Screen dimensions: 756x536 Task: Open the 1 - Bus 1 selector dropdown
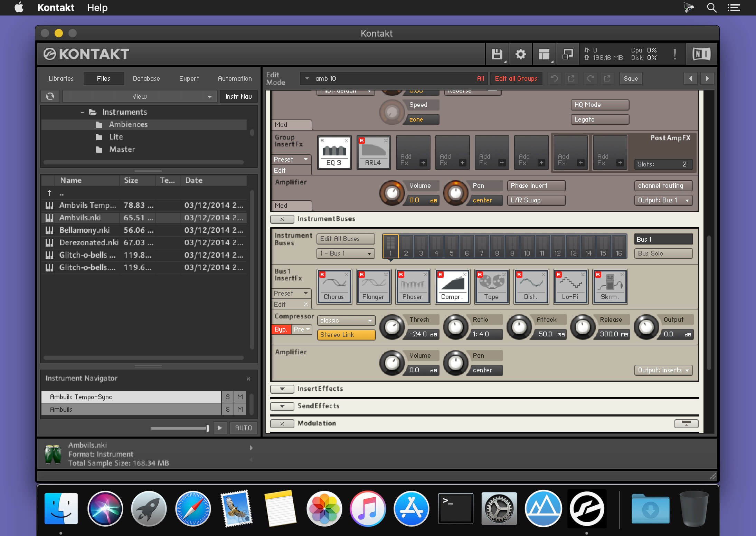click(x=346, y=253)
